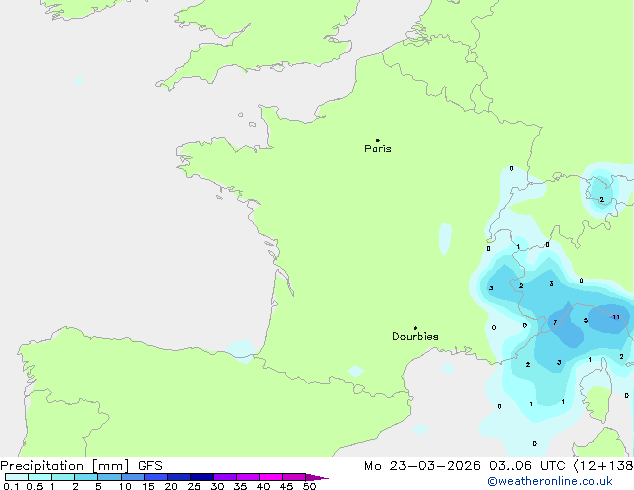
Task: Click the '50' legend scale label
Action: tap(309, 486)
